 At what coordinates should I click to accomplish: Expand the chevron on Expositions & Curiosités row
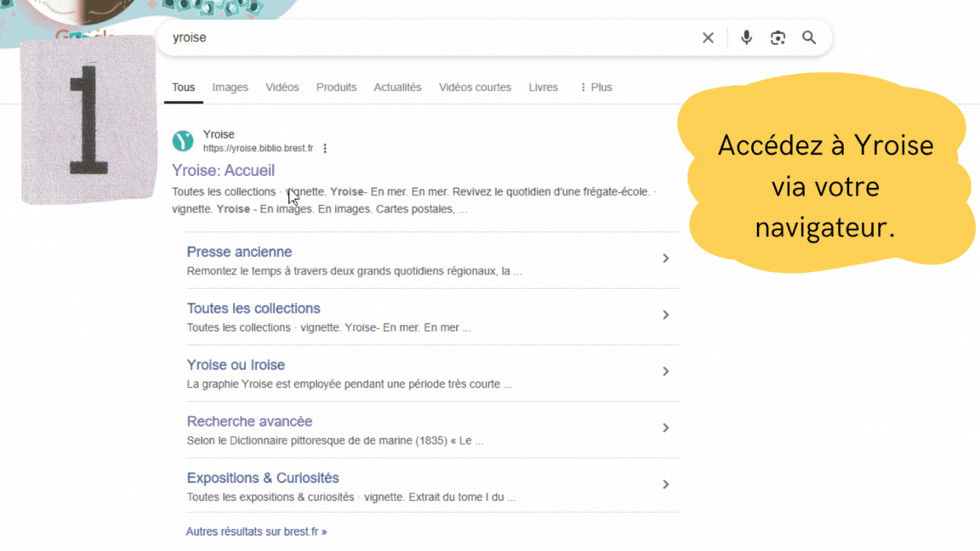(665, 485)
